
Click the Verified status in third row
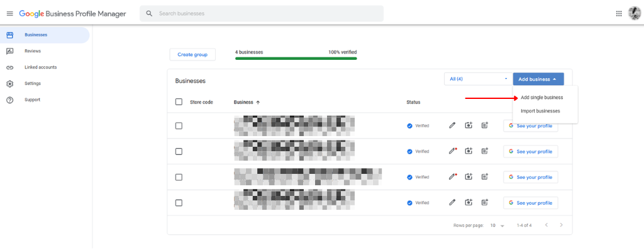(418, 176)
